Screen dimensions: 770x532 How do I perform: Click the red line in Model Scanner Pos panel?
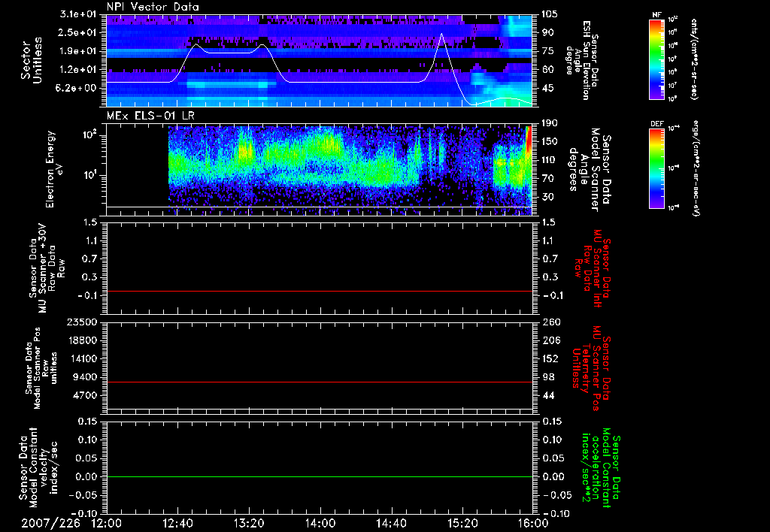[x=319, y=382]
